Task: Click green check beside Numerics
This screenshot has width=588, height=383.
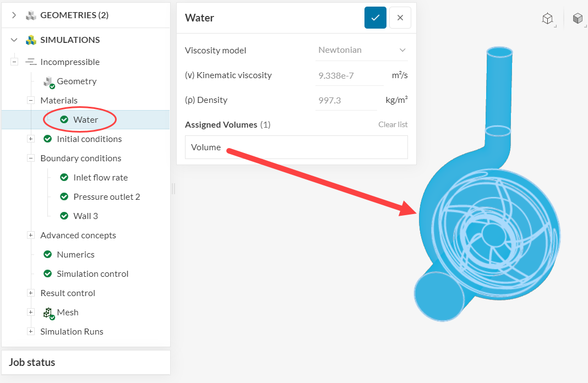Action: pos(47,254)
